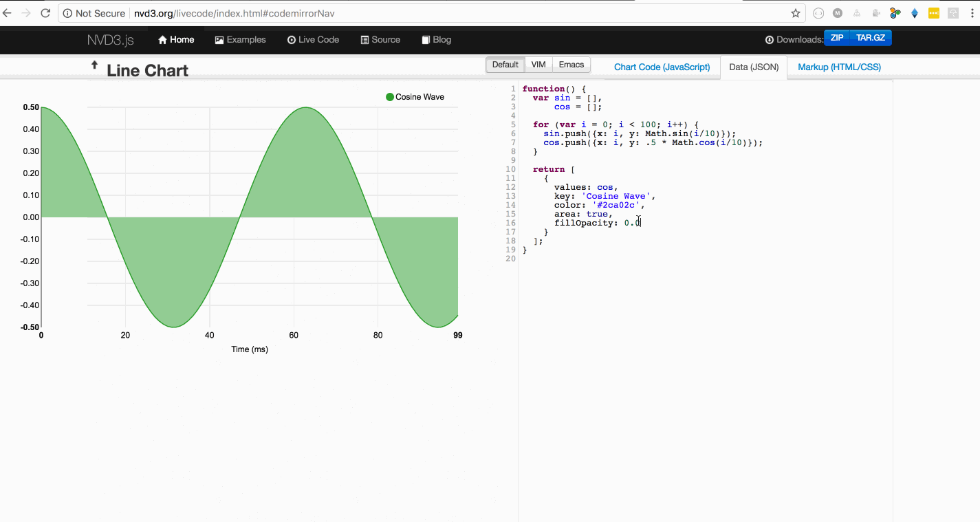The height and width of the screenshot is (522, 980).
Task: Click the download icon next to Downloads
Action: (x=770, y=40)
